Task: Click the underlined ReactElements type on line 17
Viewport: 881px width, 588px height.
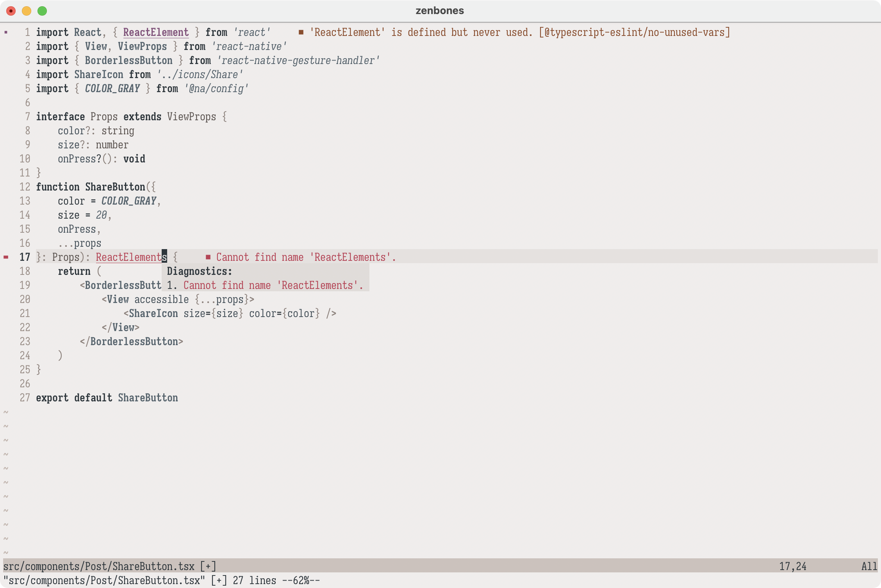Action: tap(129, 257)
